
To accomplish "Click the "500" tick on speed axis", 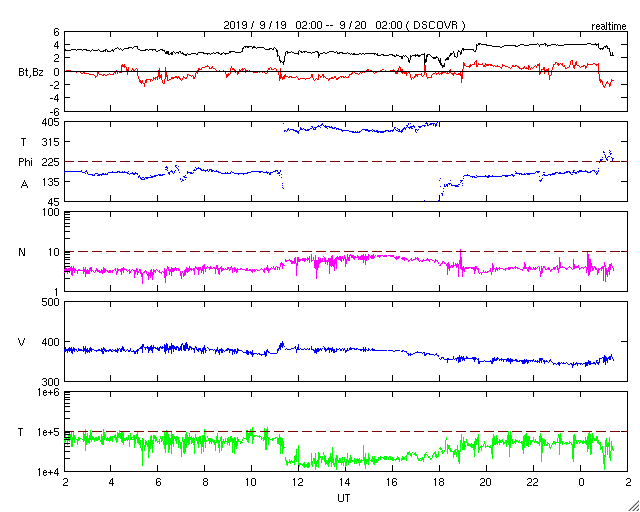I will [51, 303].
